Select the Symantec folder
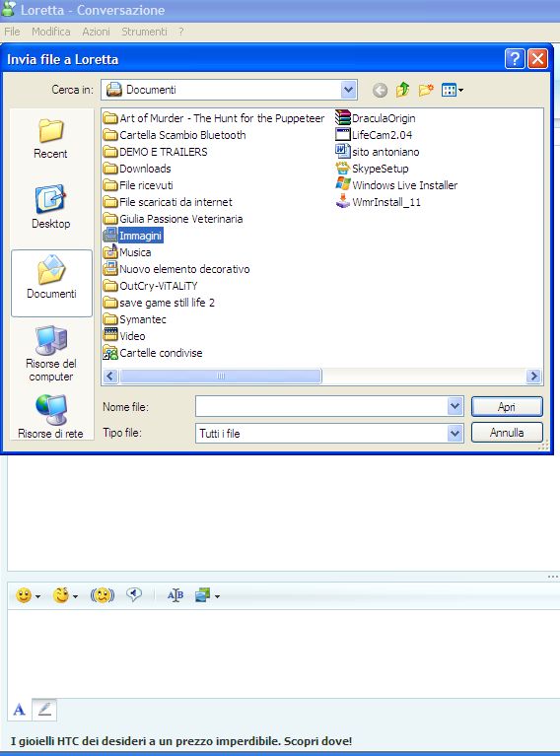 pos(134,319)
